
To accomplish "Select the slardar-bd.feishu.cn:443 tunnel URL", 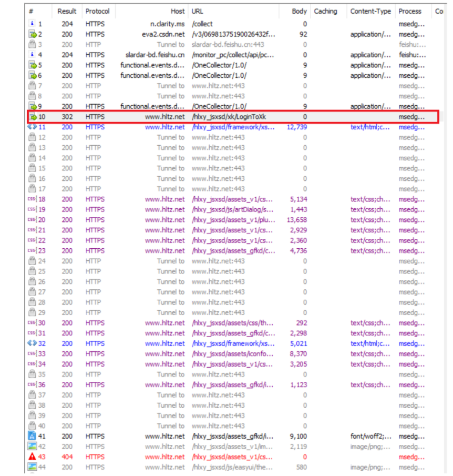I will click(x=228, y=45).
